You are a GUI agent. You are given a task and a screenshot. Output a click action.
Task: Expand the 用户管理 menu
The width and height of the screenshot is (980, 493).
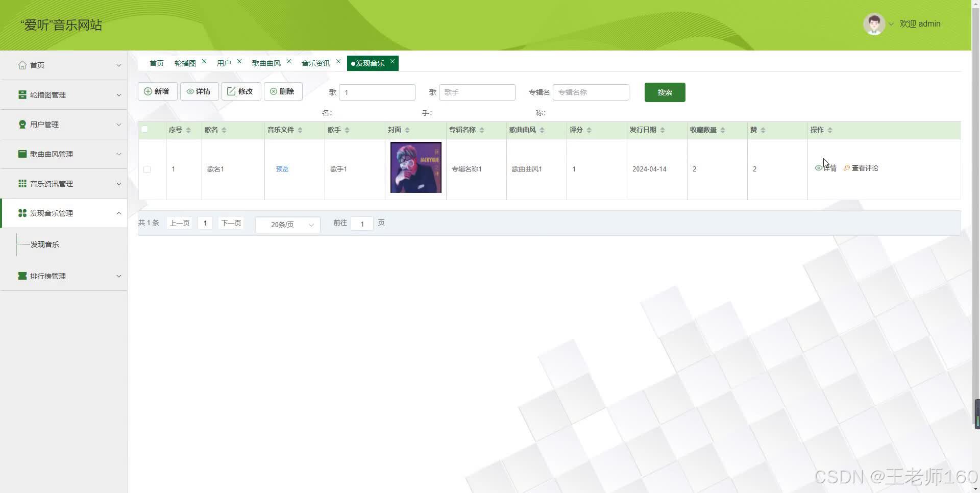tap(119, 125)
